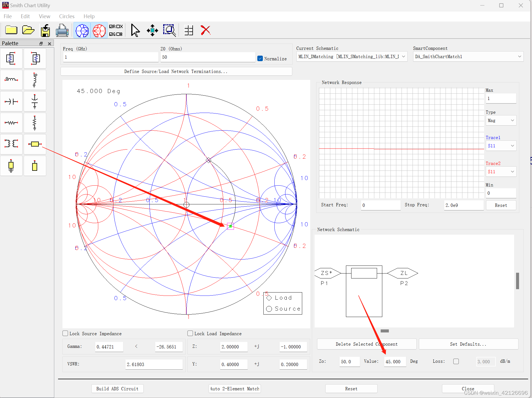Select the open-circuit stub palette component
This screenshot has height=398, width=532.
pos(35,166)
